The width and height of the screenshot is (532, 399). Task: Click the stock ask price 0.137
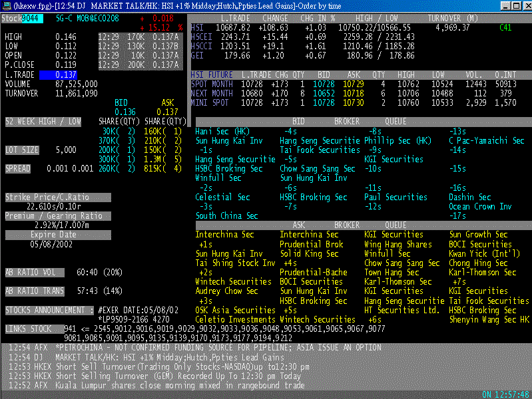click(x=167, y=112)
